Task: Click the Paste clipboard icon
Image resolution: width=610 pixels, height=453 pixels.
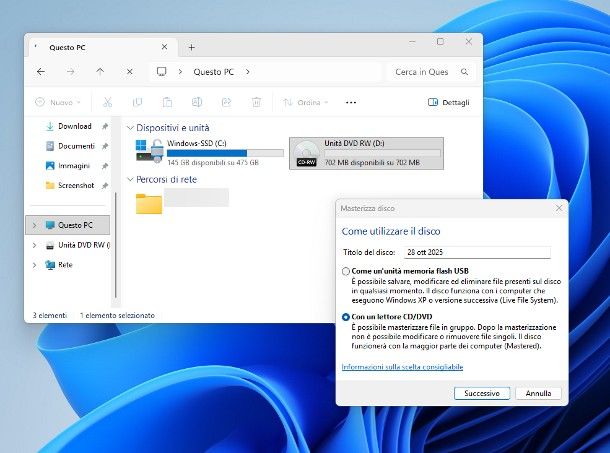Action: tap(167, 102)
